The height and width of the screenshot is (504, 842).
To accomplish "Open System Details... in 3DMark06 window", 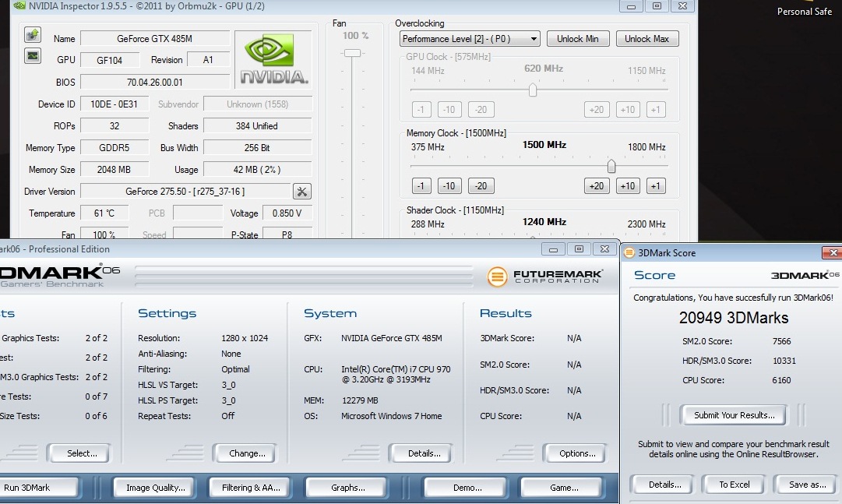I will tap(421, 453).
